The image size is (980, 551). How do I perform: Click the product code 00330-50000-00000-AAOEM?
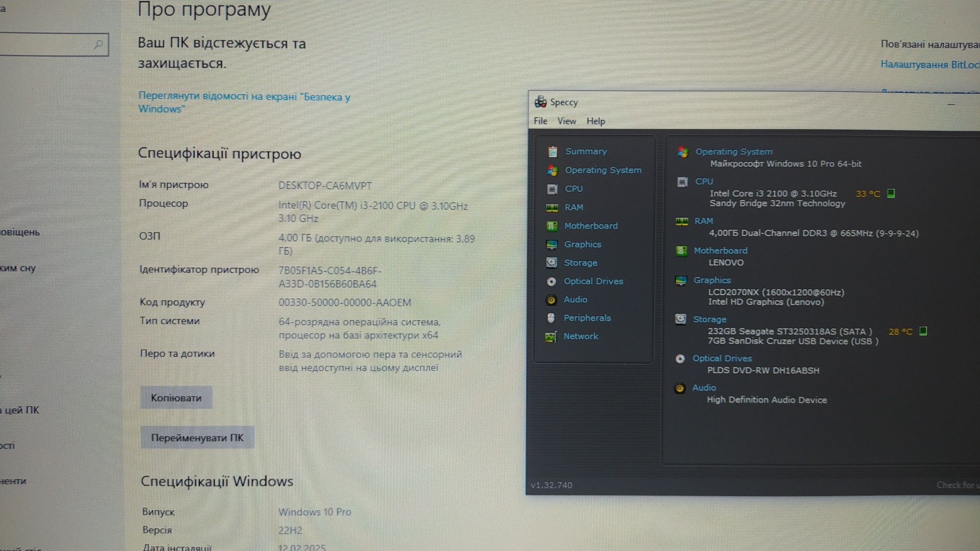[x=344, y=302]
